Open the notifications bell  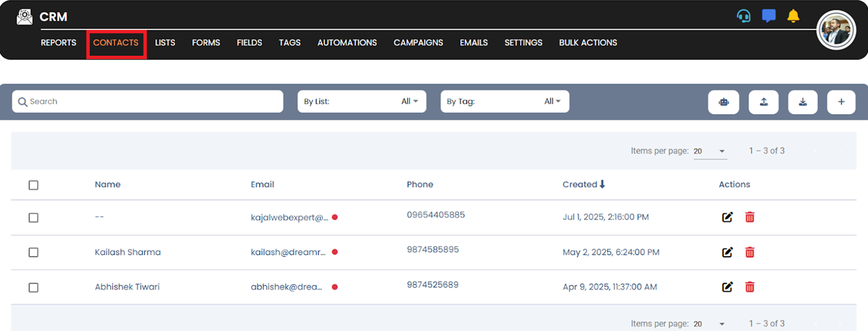[x=793, y=16]
